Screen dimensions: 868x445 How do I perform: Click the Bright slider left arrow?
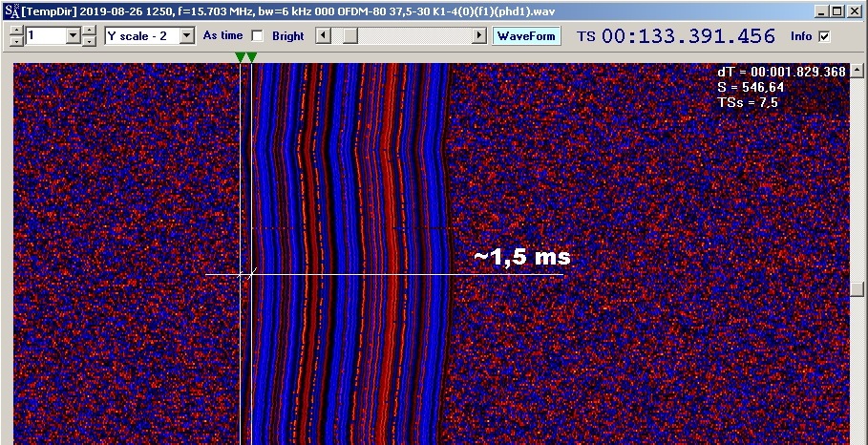point(324,35)
